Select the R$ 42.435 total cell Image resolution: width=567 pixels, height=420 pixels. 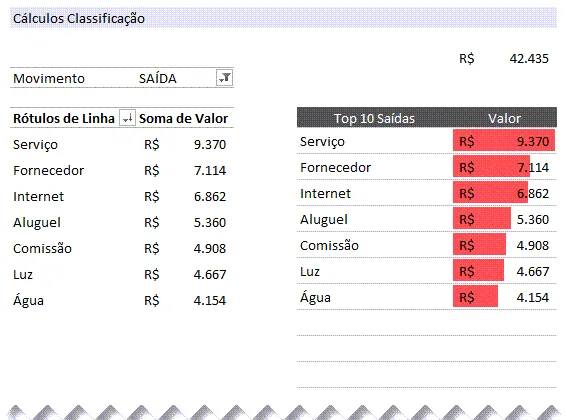(x=504, y=59)
